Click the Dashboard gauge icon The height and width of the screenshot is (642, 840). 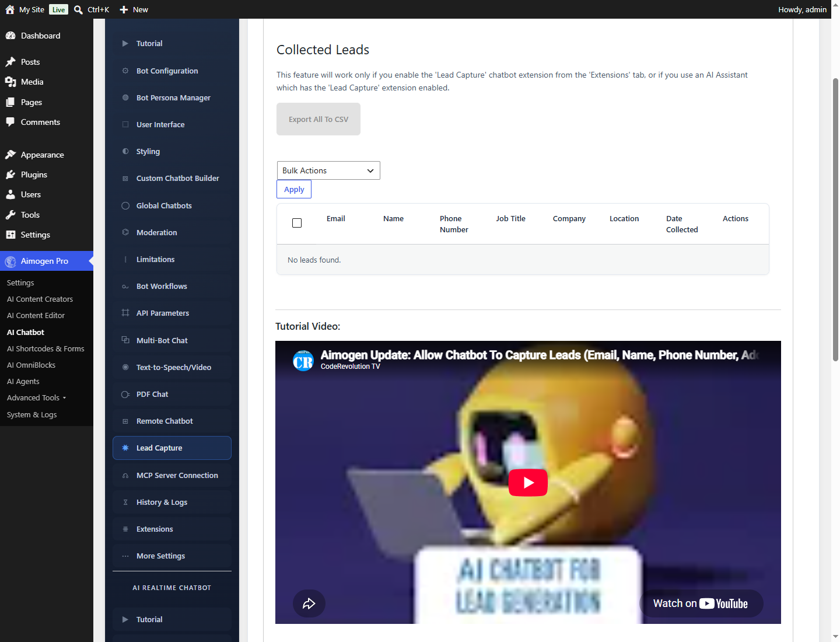(x=10, y=36)
